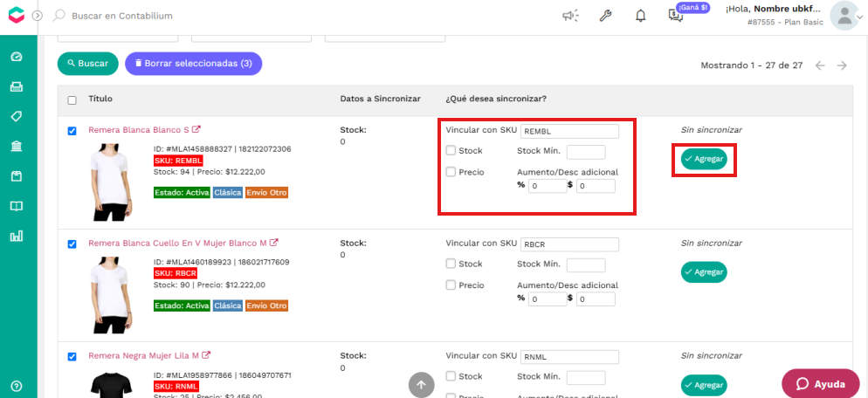The height and width of the screenshot is (398, 868).
Task: Click the SKU field containing REMBL
Action: click(569, 132)
